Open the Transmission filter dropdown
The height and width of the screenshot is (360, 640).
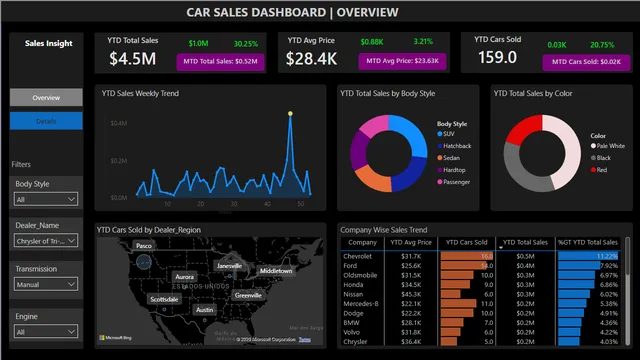coord(46,284)
